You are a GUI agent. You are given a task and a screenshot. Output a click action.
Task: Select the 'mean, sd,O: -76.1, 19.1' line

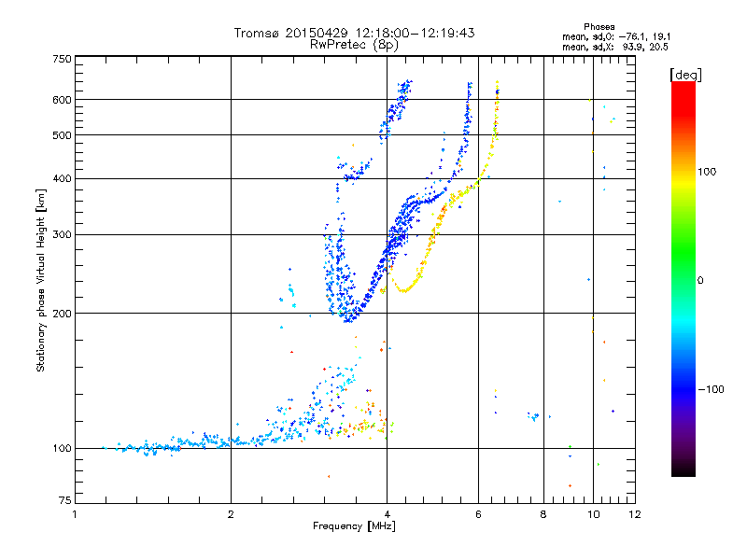coord(616,36)
